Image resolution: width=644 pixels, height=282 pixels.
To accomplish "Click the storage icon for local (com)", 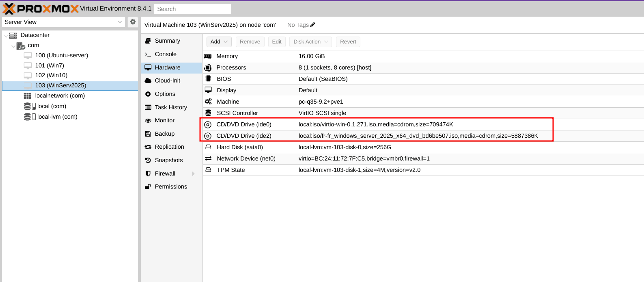I will 30,106.
